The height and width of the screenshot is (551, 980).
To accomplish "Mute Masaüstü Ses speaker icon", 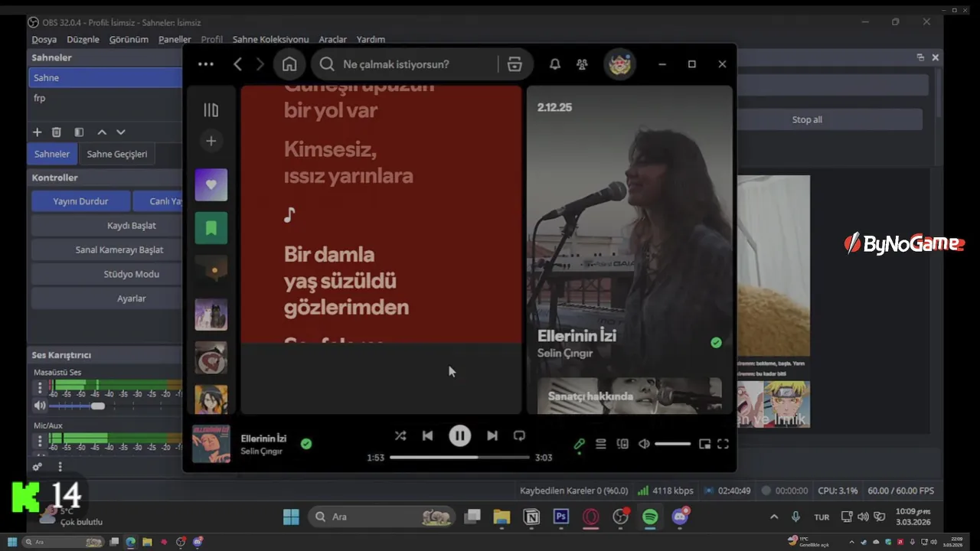I will (40, 406).
